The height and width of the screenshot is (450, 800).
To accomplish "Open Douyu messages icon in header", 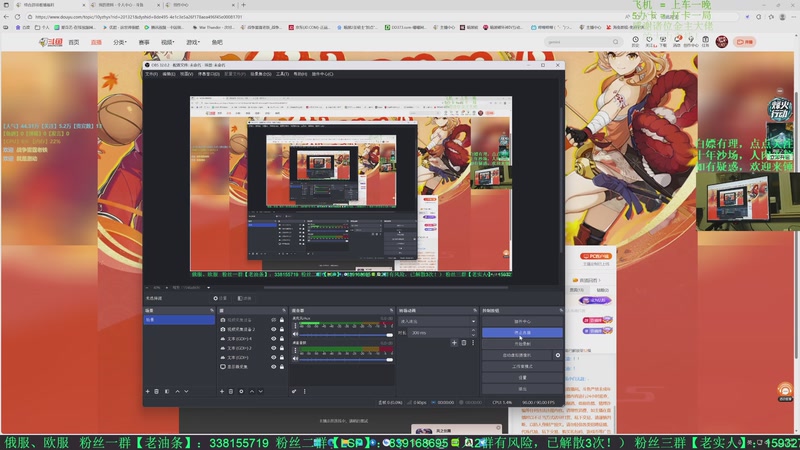I will click(x=677, y=41).
